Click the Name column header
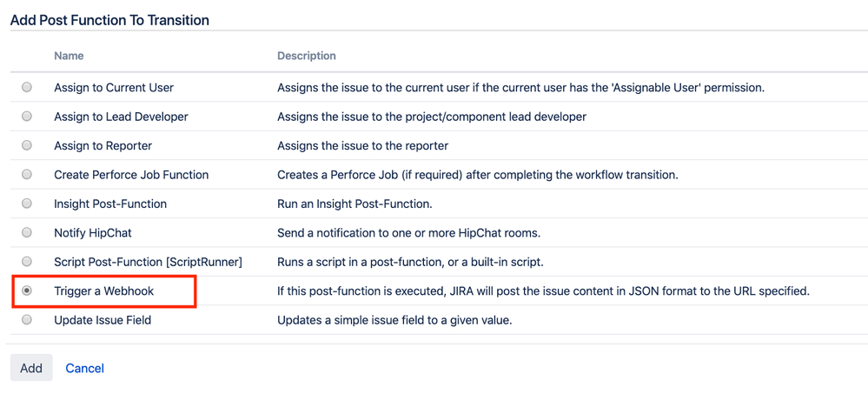The image size is (868, 394). (x=69, y=56)
